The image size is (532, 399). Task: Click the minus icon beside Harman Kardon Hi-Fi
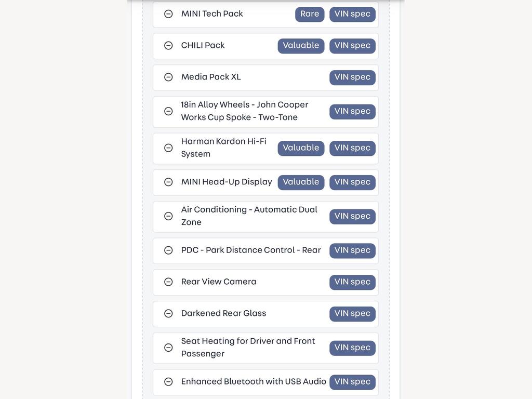[168, 148]
